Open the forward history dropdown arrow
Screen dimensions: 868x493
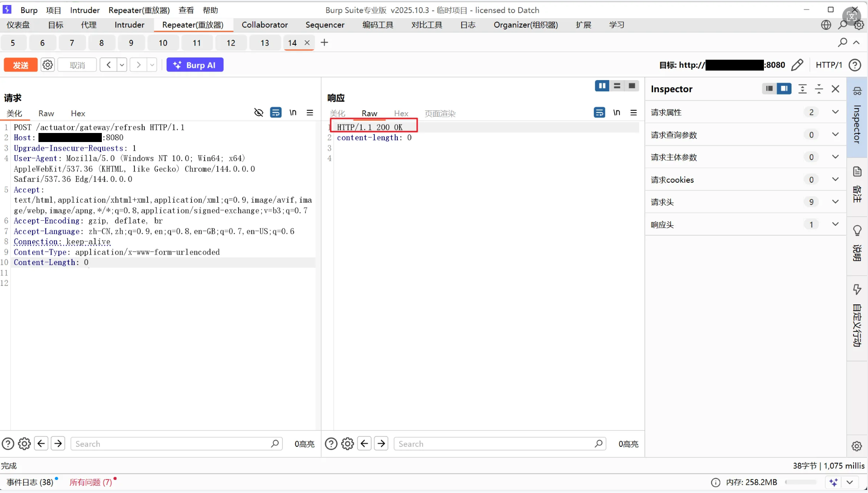click(x=152, y=65)
